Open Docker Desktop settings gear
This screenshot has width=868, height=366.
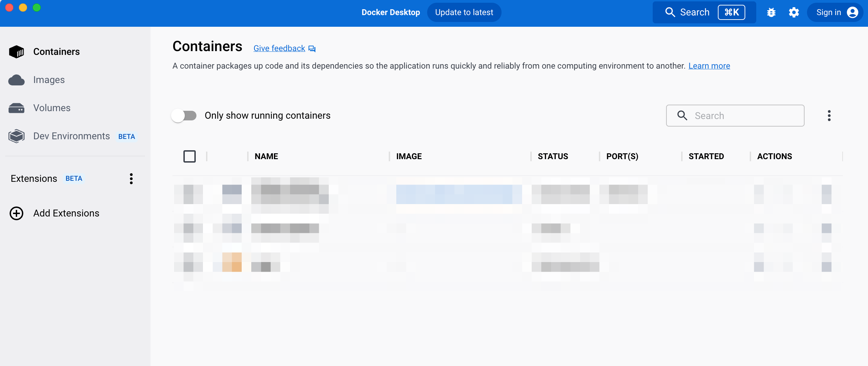(x=794, y=12)
